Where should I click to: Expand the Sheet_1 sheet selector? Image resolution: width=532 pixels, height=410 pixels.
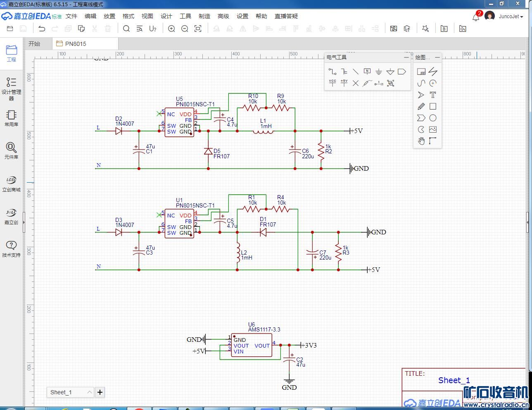click(89, 392)
